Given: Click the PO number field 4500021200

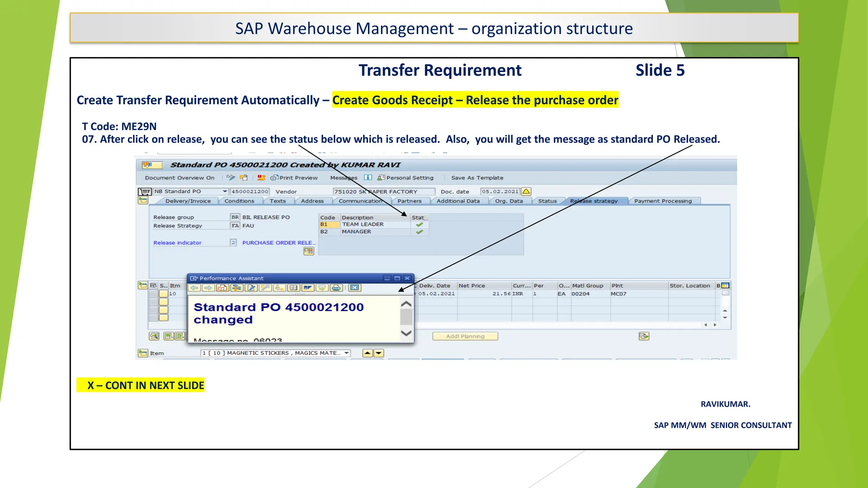Looking at the screenshot, I should point(250,191).
